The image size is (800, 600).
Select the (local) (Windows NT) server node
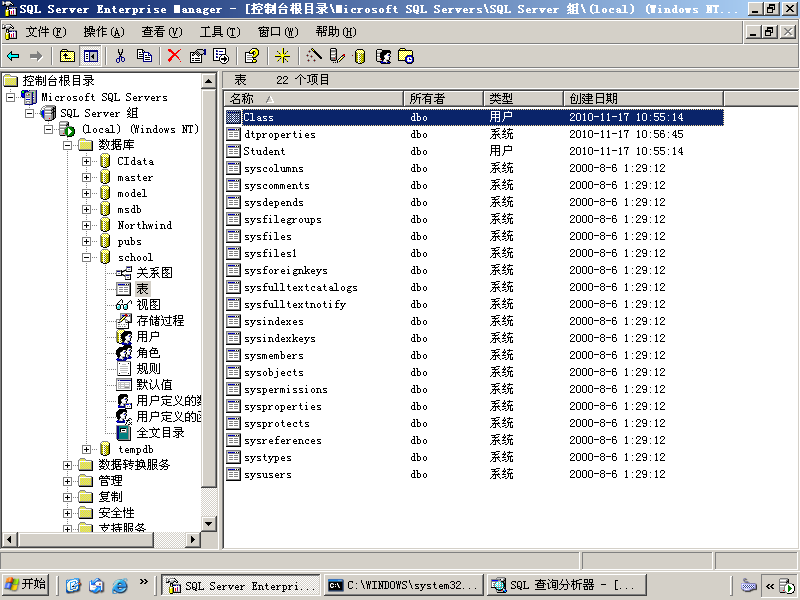pos(140,129)
